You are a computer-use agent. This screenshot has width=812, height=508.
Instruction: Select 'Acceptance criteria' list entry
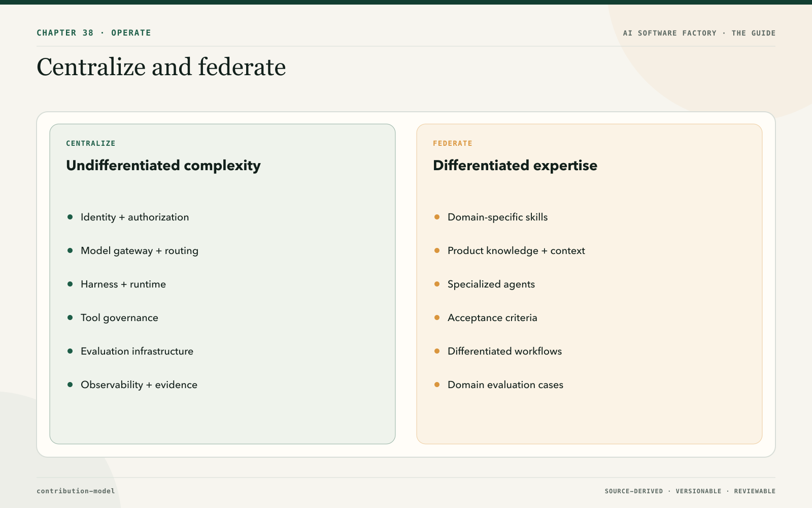492,317
